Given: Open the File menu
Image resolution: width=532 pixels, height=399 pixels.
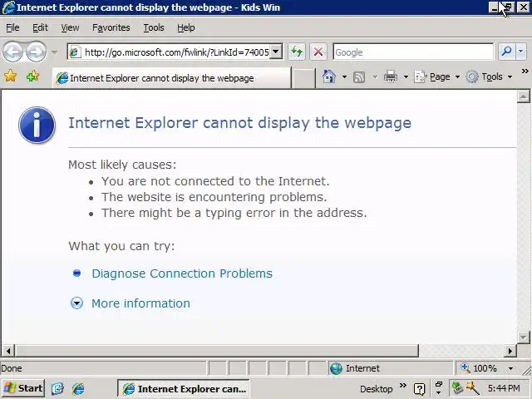Looking at the screenshot, I should (12, 27).
